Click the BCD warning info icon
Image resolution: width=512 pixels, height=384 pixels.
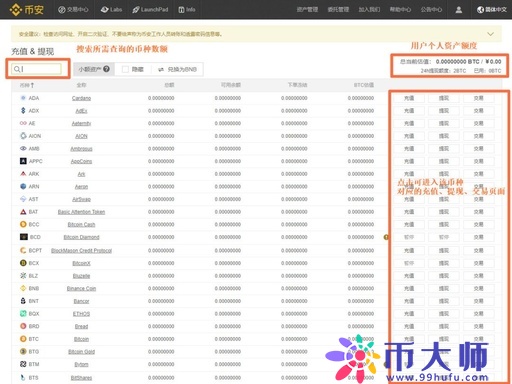pyautogui.click(x=386, y=237)
